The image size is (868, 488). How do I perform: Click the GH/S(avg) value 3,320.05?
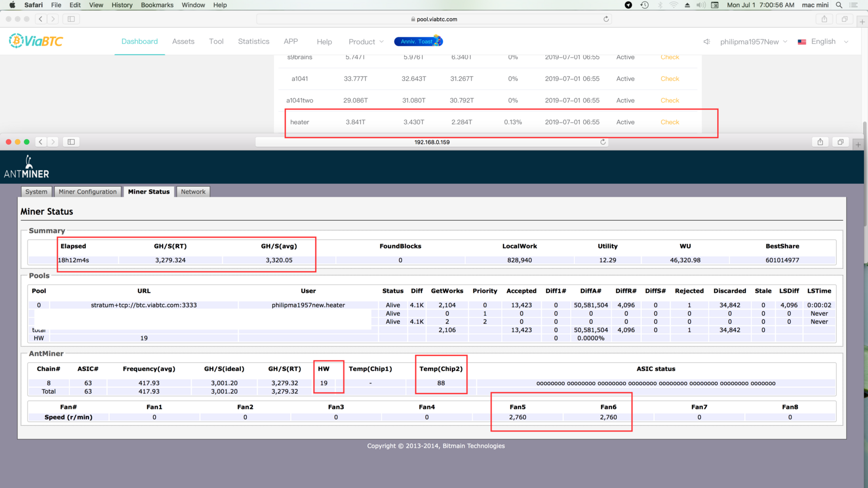[279, 260]
